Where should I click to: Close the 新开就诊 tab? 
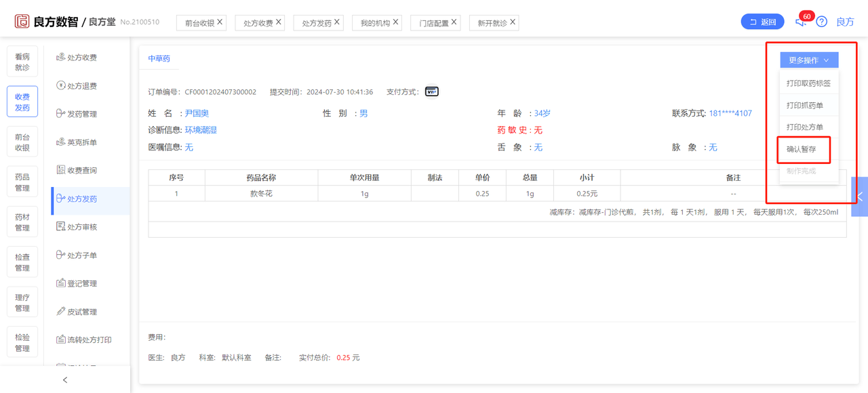point(513,22)
